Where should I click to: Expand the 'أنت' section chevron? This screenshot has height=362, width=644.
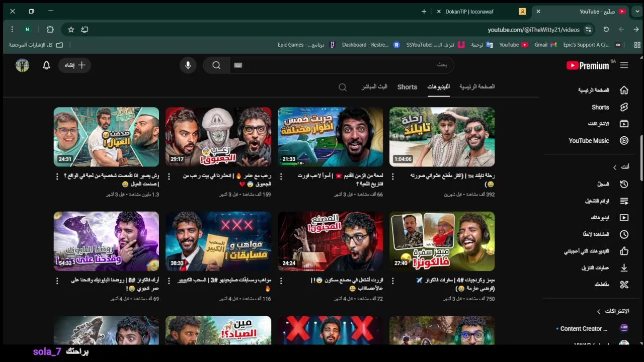tap(614, 167)
